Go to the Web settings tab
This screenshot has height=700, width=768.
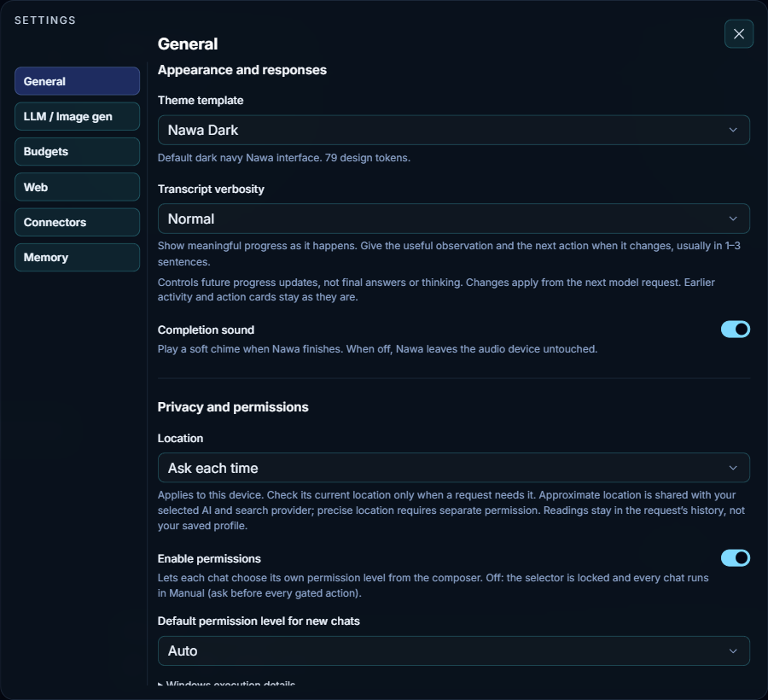click(x=78, y=187)
